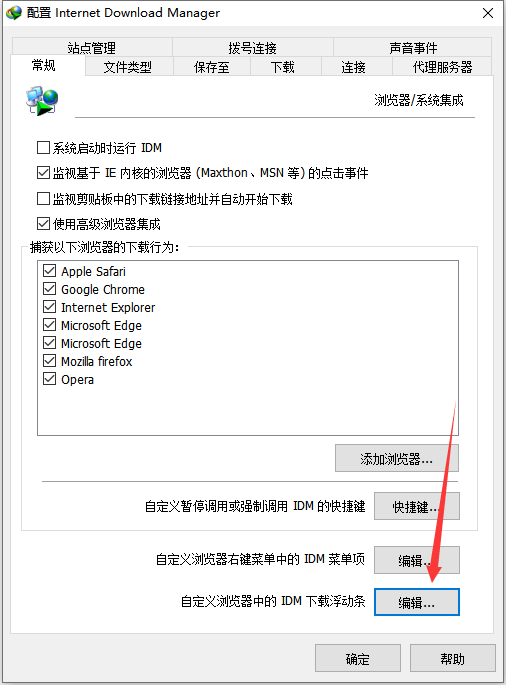Enable clipboard download link monitoring

coord(43,199)
